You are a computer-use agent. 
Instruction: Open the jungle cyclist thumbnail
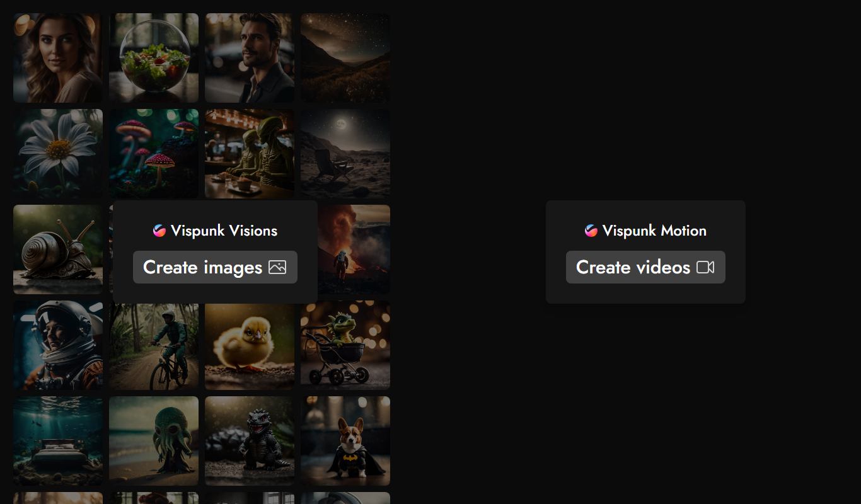[x=154, y=346]
